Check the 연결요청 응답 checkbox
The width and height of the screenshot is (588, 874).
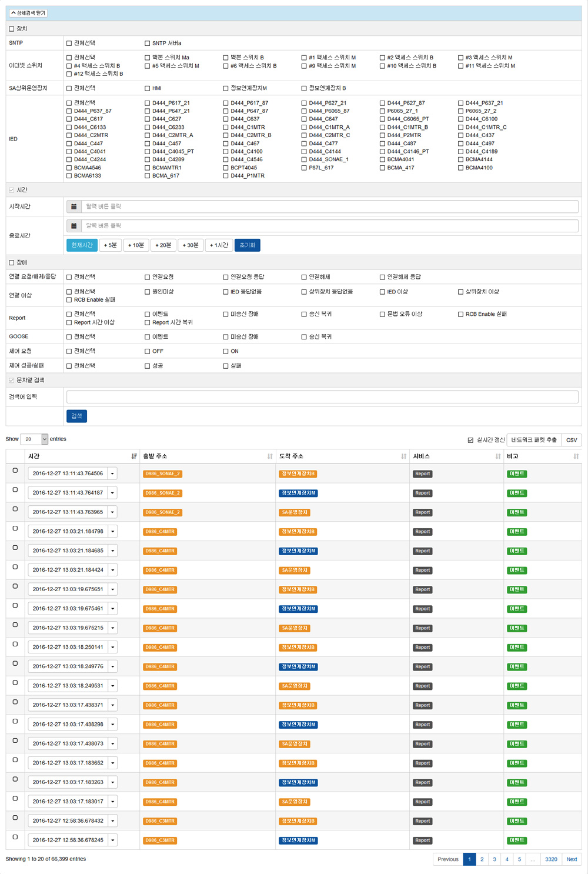coord(226,277)
